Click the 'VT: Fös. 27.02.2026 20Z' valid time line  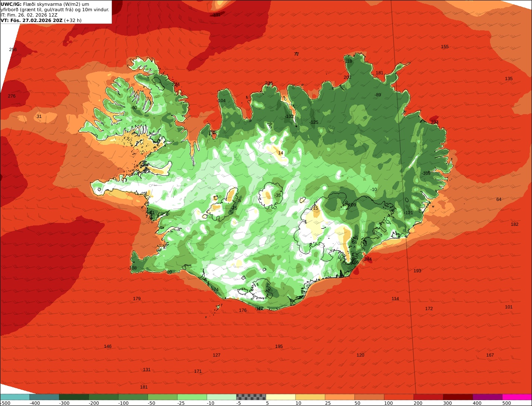click(x=41, y=20)
